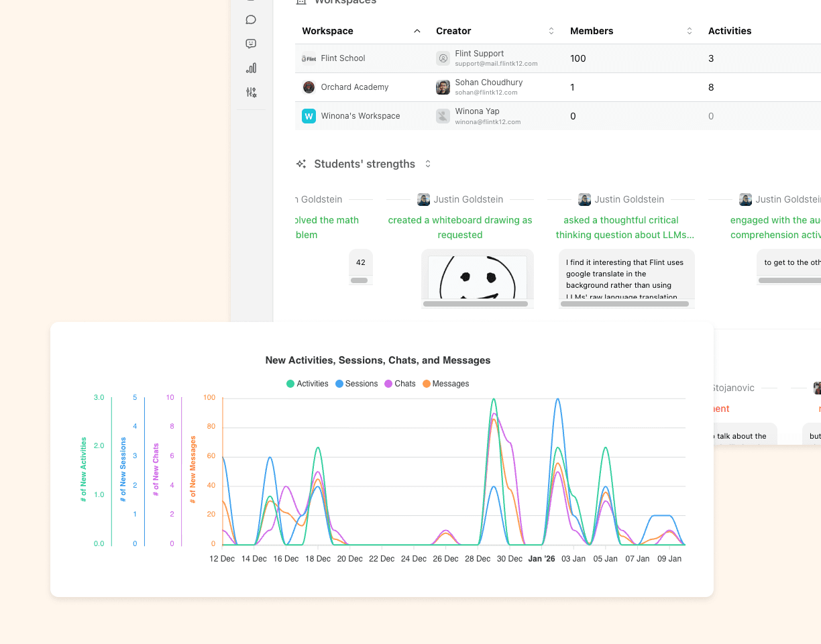821x644 pixels.
Task: Click the Workspaces grid icon near the table title
Action: click(x=302, y=2)
